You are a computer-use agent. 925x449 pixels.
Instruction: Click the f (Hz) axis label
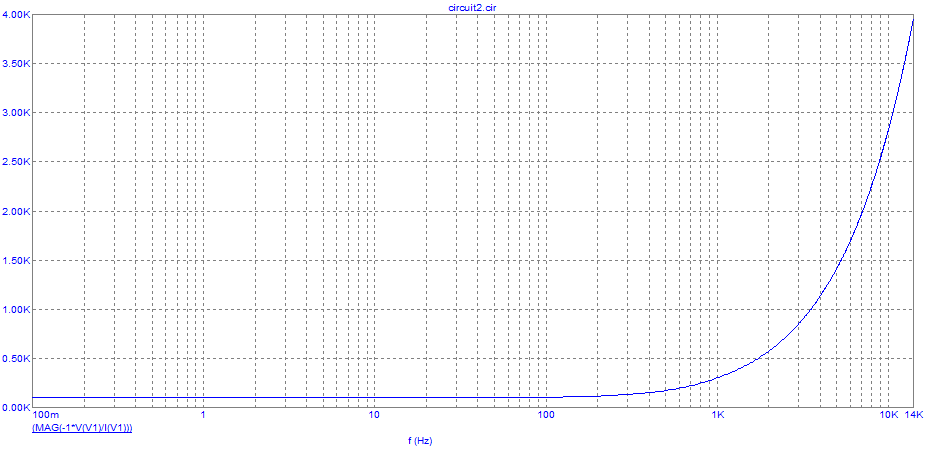coord(421,441)
